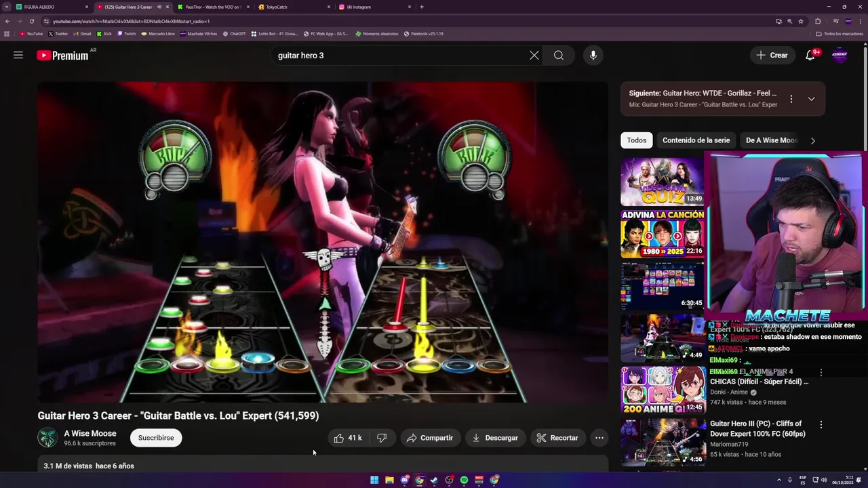Open the Gmail bookmark
Viewport: 868px width, 488px height.
tap(82, 34)
